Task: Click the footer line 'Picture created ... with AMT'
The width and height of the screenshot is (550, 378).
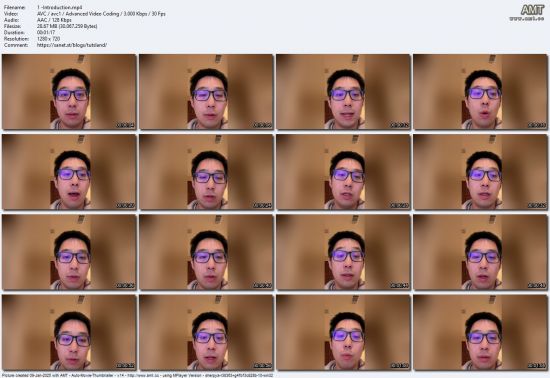Action: (x=137, y=375)
